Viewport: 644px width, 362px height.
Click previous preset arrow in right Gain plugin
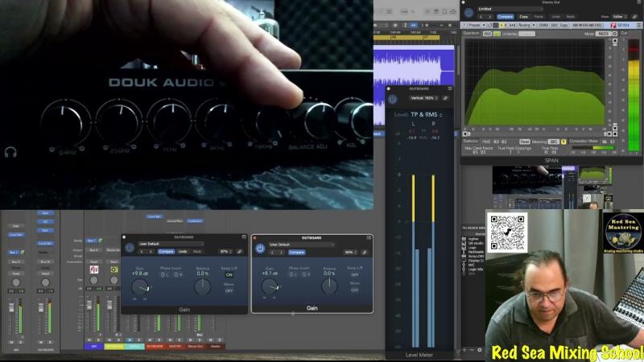coord(273,253)
